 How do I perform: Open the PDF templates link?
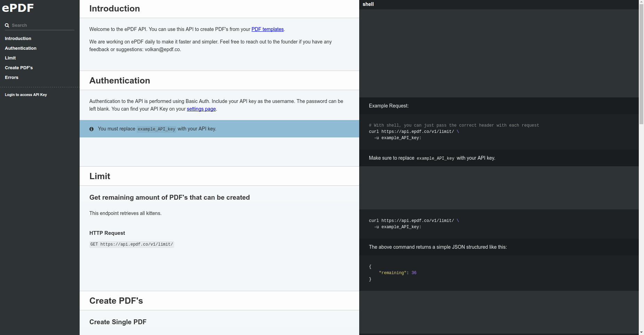(x=267, y=29)
